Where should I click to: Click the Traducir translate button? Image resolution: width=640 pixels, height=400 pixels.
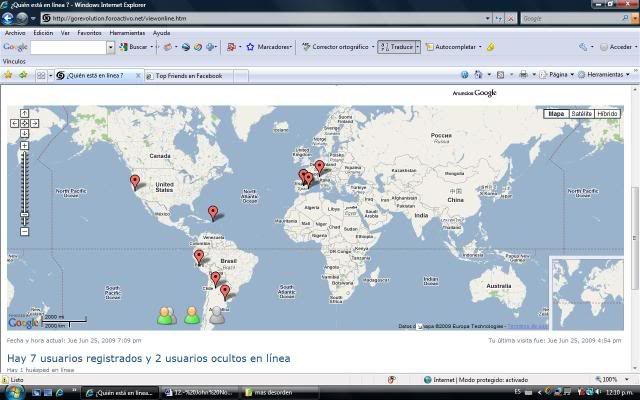tap(396, 47)
